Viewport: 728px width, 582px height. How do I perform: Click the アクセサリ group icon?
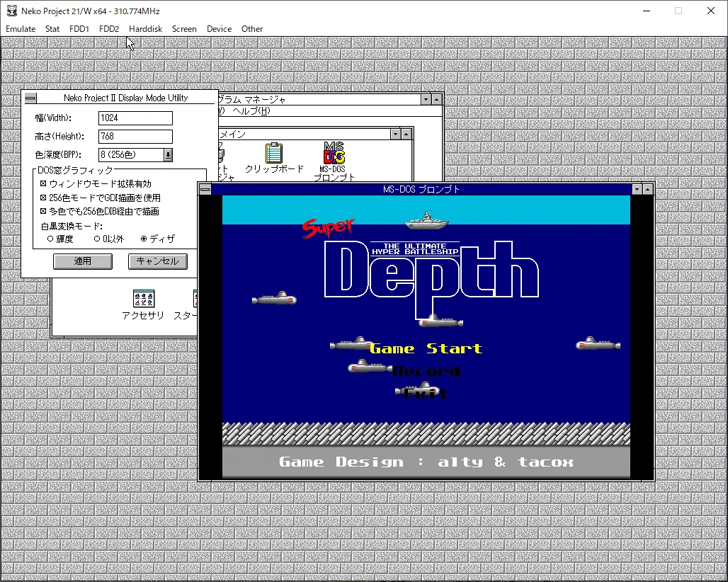[x=143, y=305]
